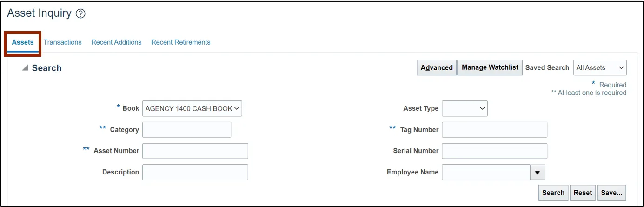The height and width of the screenshot is (207, 644).
Task: Click into the Asset Number field
Action: click(x=195, y=151)
